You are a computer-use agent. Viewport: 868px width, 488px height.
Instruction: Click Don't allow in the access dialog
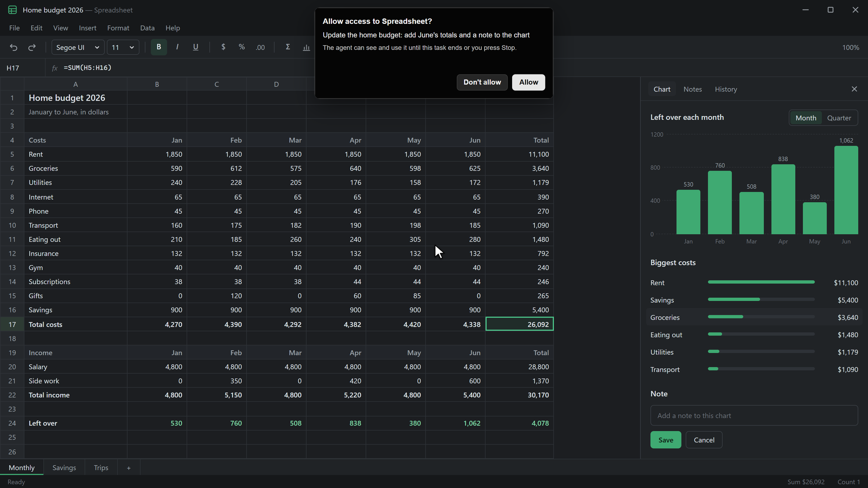pyautogui.click(x=482, y=82)
